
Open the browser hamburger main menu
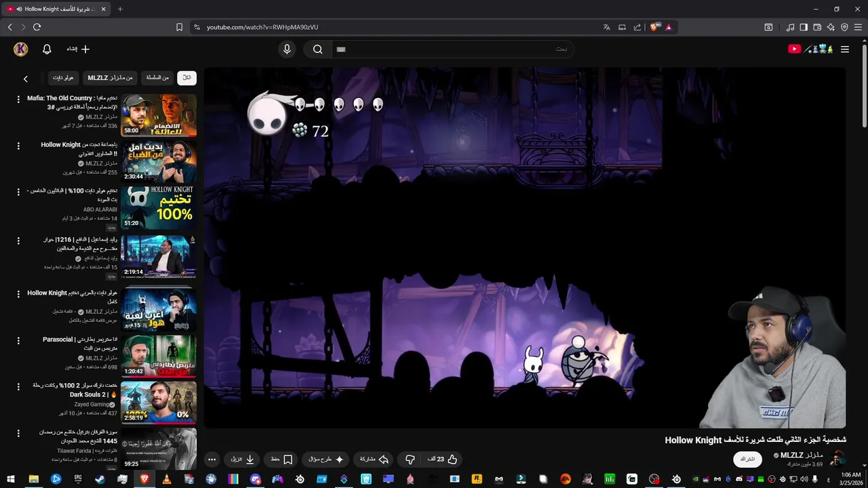pos(859,27)
